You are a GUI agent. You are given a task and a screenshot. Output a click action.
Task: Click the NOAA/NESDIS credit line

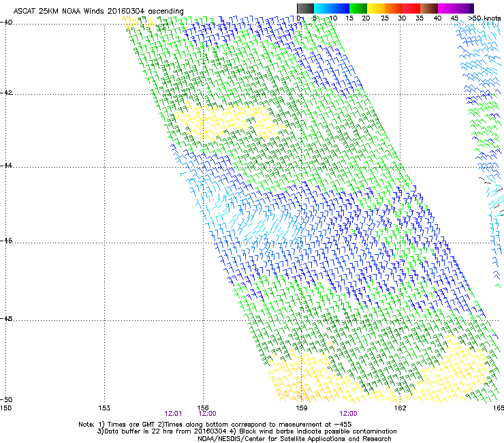pyautogui.click(x=294, y=439)
